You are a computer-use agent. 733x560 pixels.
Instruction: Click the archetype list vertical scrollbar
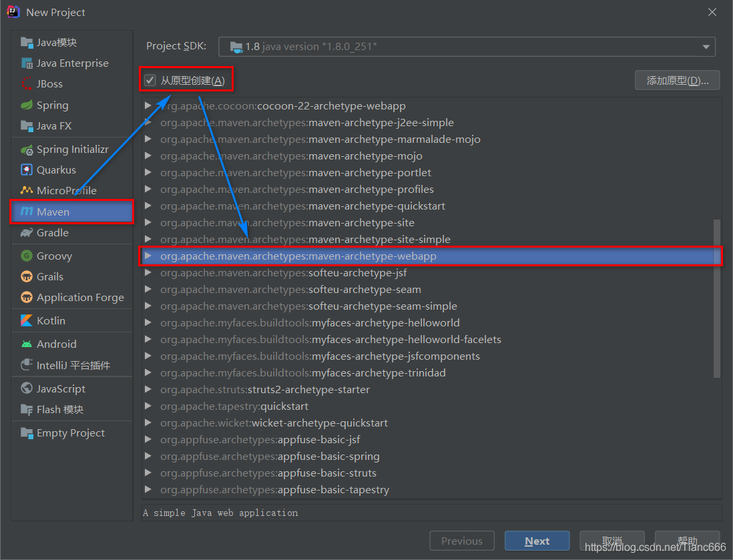[x=716, y=298]
